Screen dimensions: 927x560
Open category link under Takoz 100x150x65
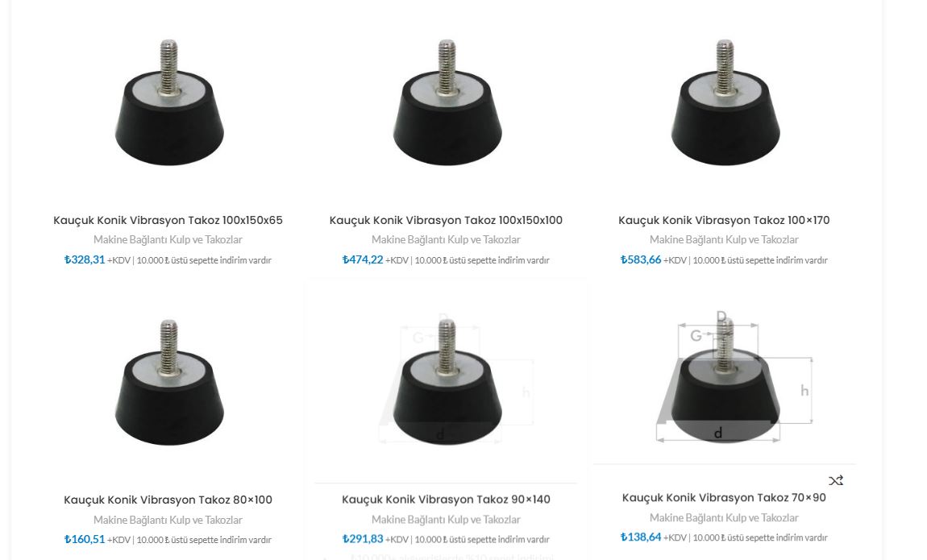(168, 240)
